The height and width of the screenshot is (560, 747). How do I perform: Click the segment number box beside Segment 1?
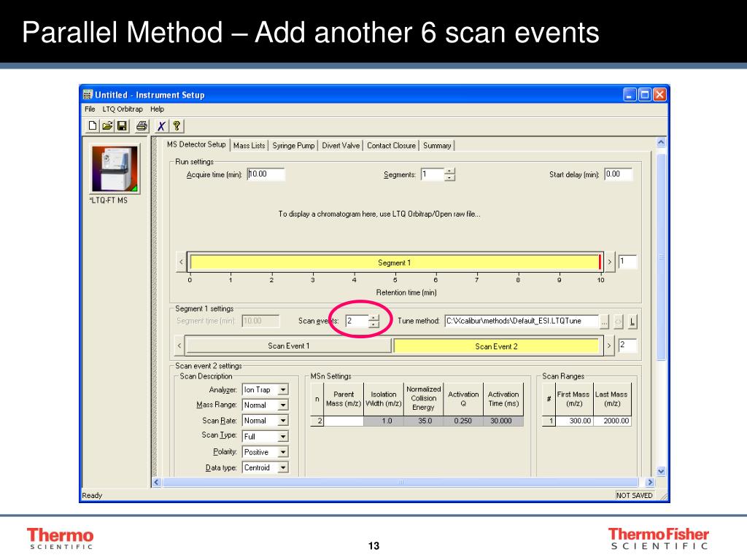[x=627, y=262]
